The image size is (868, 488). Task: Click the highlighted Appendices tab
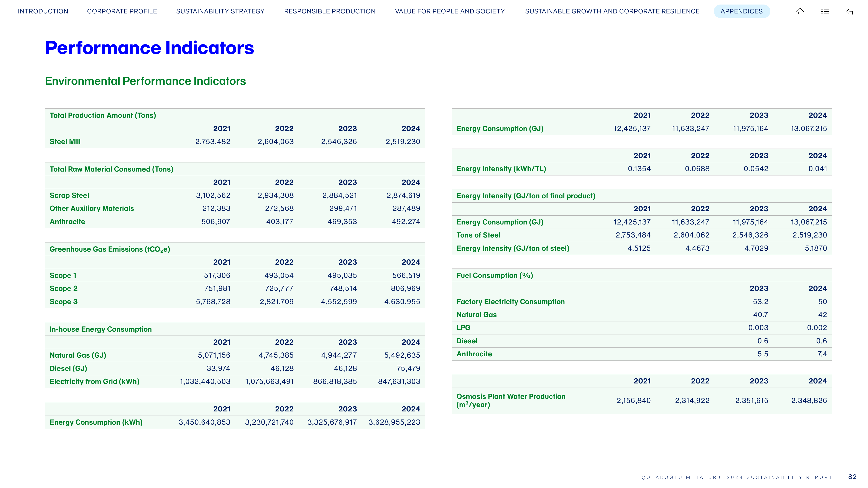pyautogui.click(x=742, y=11)
